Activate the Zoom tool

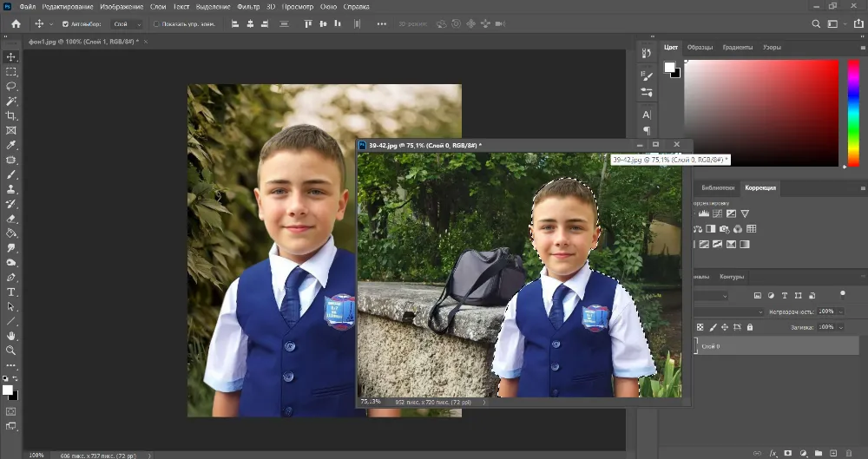click(11, 351)
